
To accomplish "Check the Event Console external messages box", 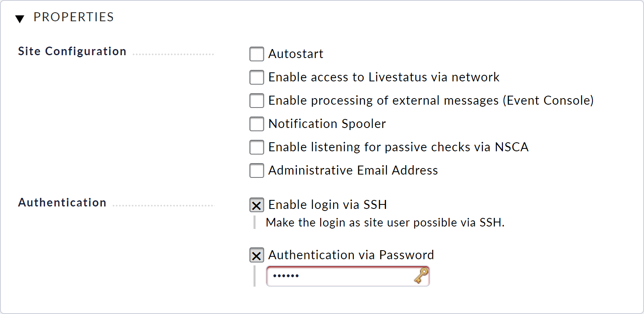I will pyautogui.click(x=257, y=101).
